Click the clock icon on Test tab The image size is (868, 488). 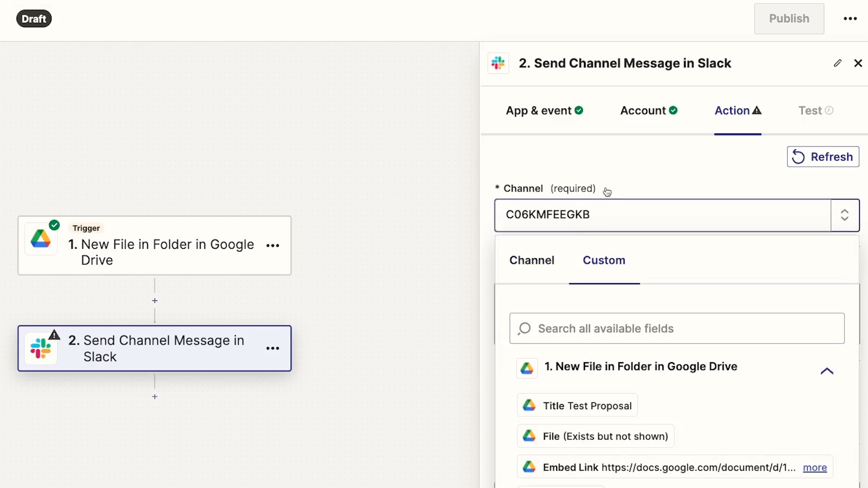click(x=829, y=111)
